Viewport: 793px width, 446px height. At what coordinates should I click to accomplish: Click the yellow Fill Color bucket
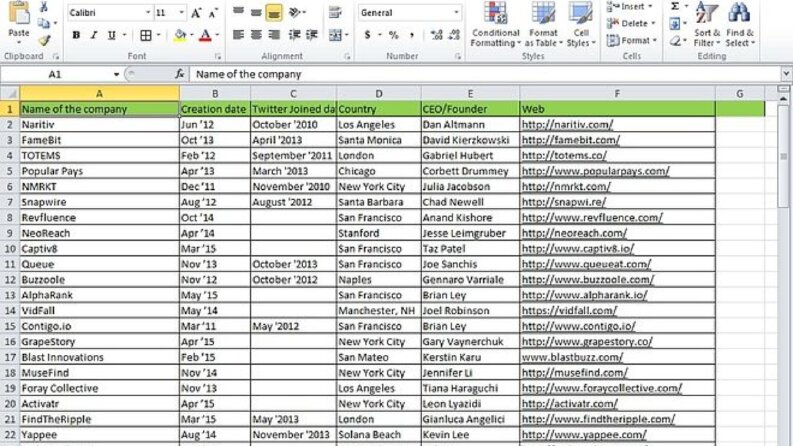(180, 35)
